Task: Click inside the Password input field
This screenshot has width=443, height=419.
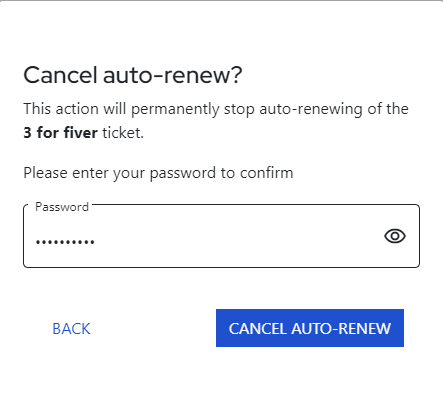Action: point(221,236)
